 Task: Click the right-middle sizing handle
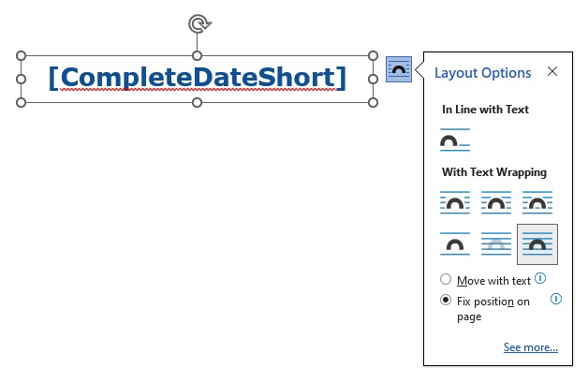point(373,80)
